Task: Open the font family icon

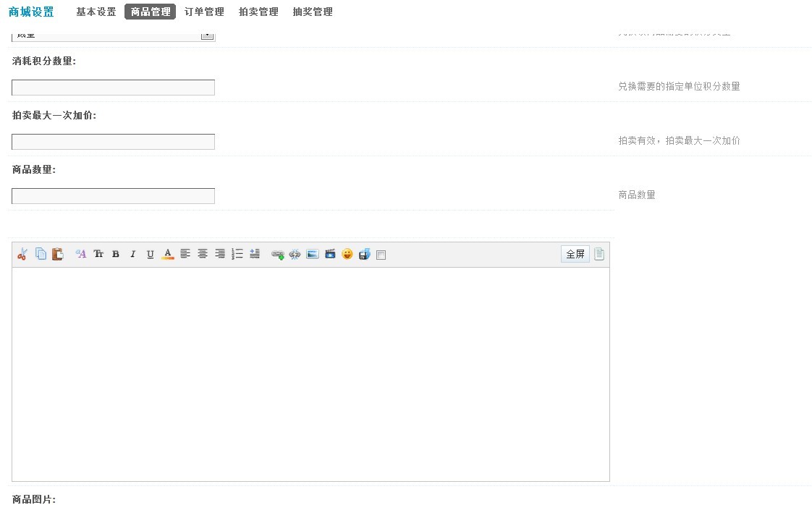Action: (x=81, y=254)
